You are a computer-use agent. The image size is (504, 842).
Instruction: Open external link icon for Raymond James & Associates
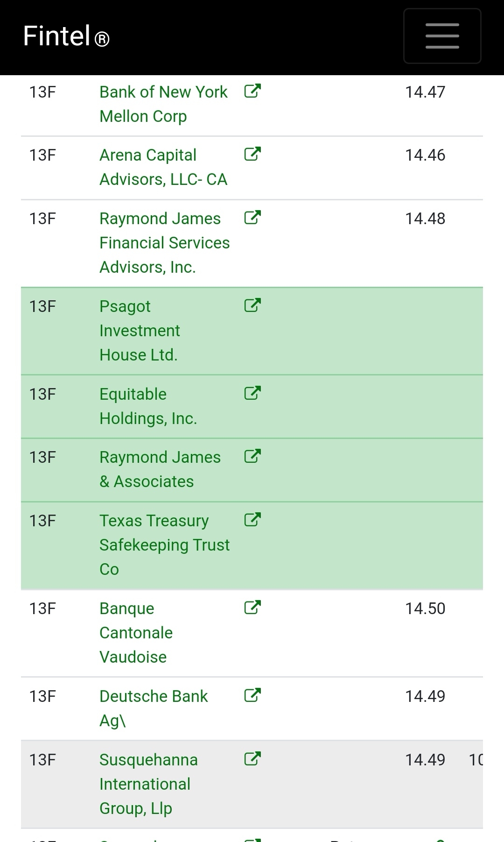click(252, 456)
